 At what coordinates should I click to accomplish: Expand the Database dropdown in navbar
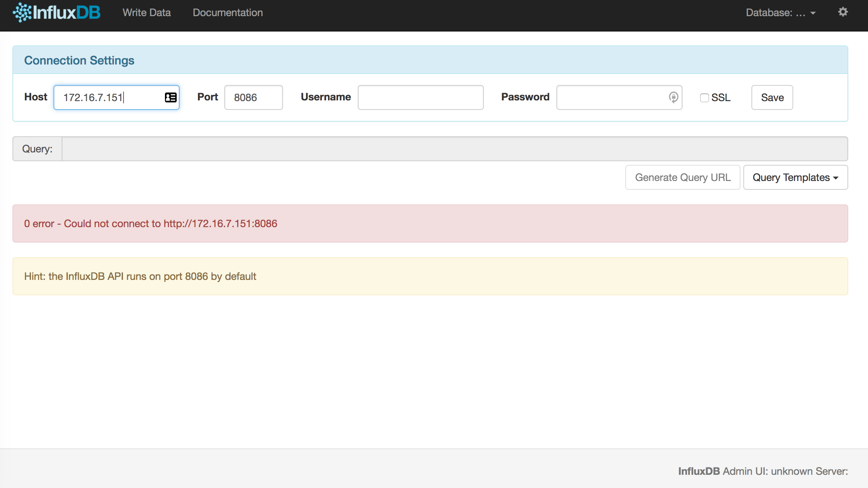(780, 13)
